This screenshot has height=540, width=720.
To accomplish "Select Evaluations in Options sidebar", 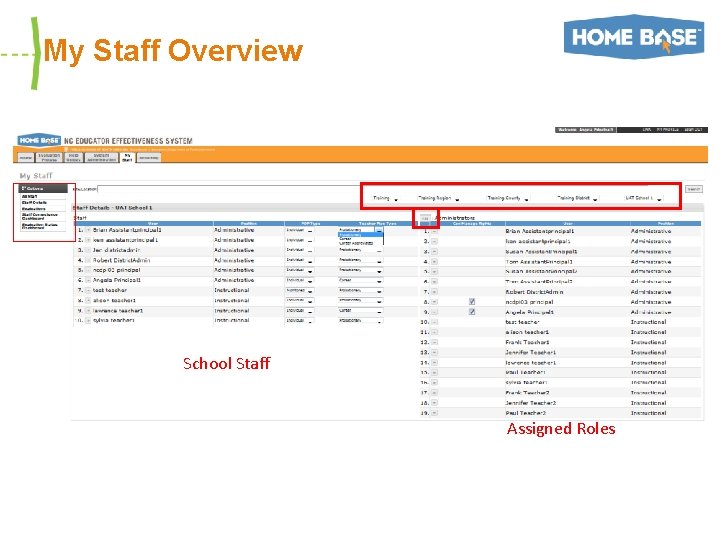I will (x=34, y=209).
